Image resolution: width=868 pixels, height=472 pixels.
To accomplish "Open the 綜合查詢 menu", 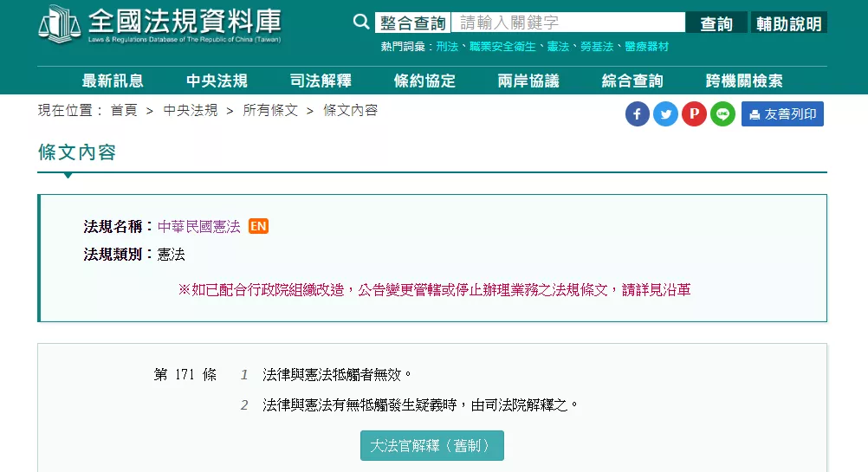I will [x=632, y=81].
